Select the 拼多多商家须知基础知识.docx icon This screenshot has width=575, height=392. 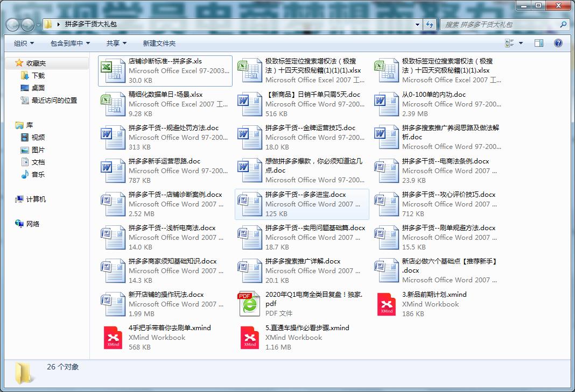[x=113, y=270]
